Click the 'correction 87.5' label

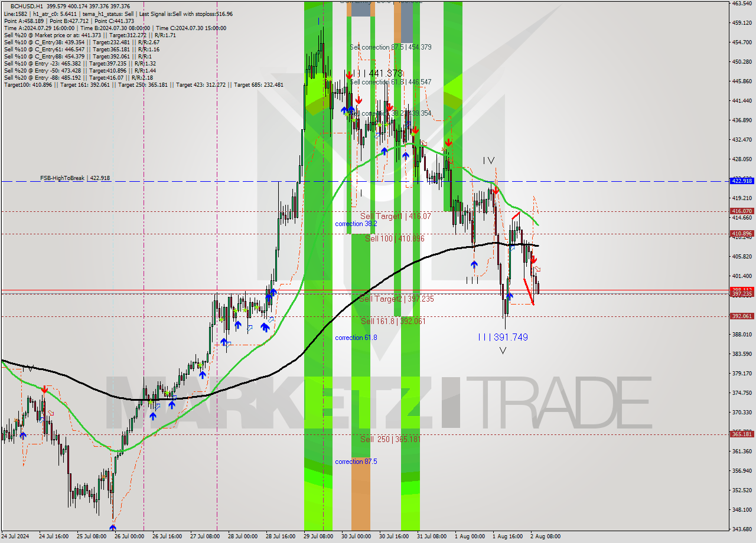(356, 462)
